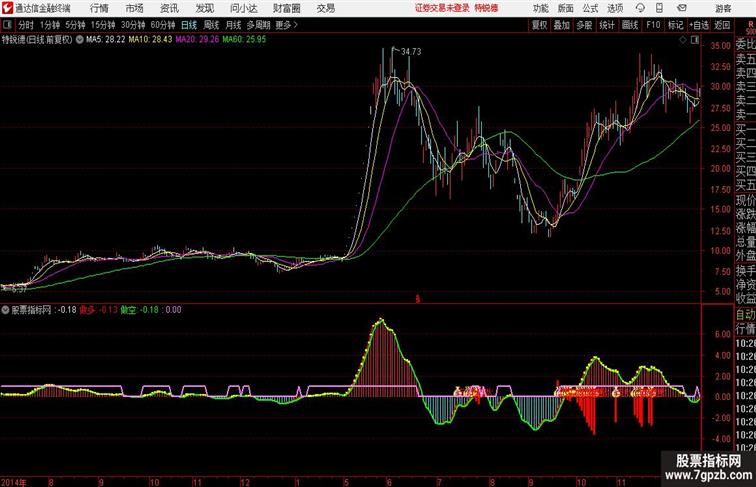Click the 特锐德(日线 前复权) chart title
The height and width of the screenshot is (487, 756).
point(37,40)
